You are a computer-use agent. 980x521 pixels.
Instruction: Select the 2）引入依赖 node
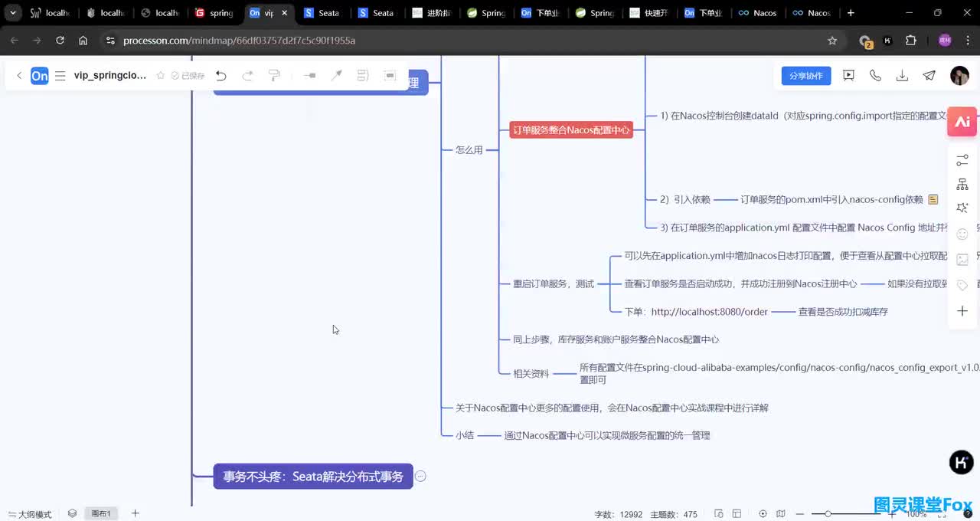685,199
